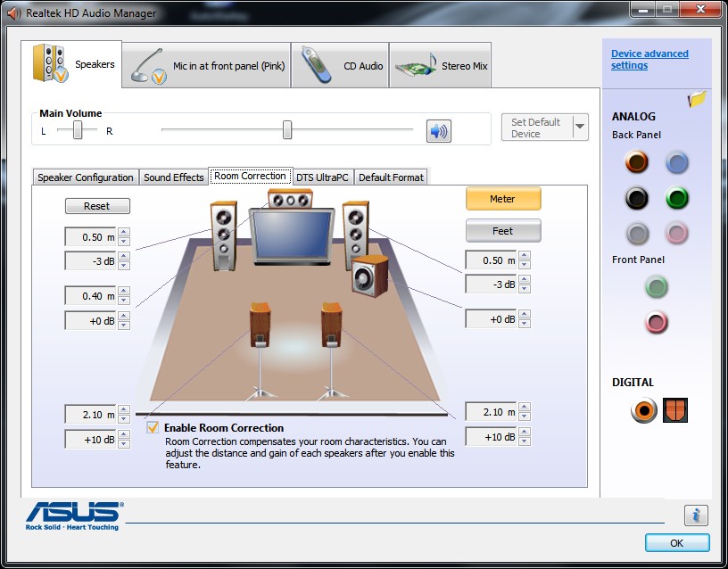The image size is (728, 569).
Task: Open the Mic in at front panel tab
Action: [207, 65]
